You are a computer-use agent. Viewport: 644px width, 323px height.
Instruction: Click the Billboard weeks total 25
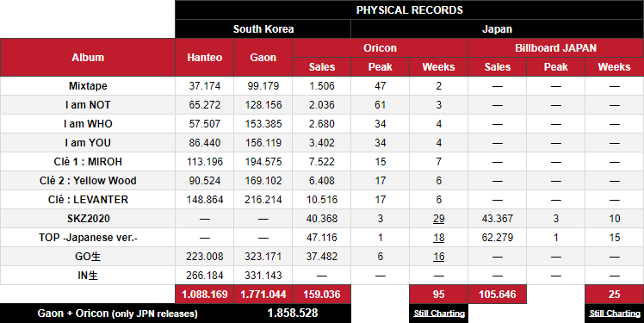point(614,295)
